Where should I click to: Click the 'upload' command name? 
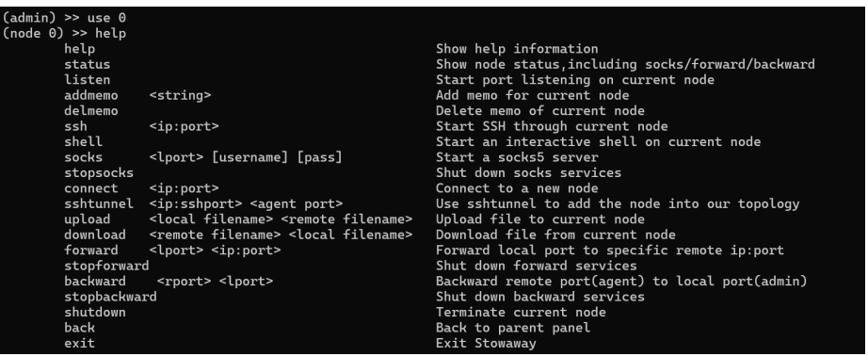click(x=87, y=219)
